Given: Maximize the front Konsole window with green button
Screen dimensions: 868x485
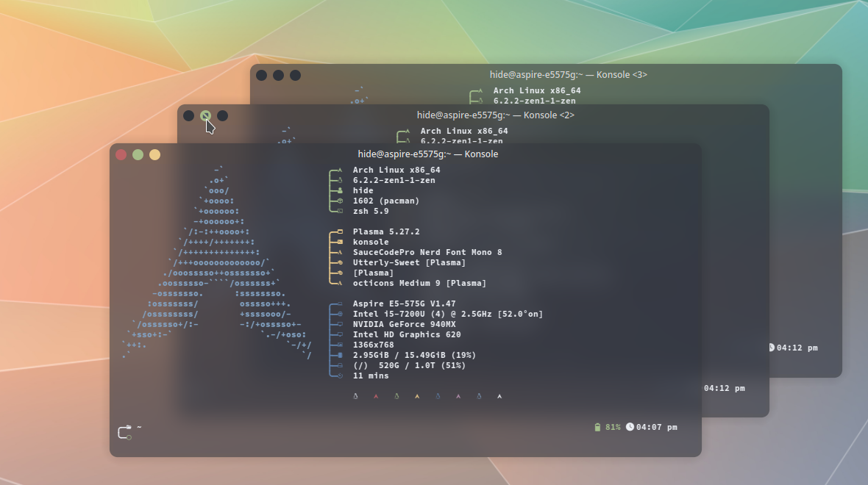Looking at the screenshot, I should pyautogui.click(x=138, y=155).
